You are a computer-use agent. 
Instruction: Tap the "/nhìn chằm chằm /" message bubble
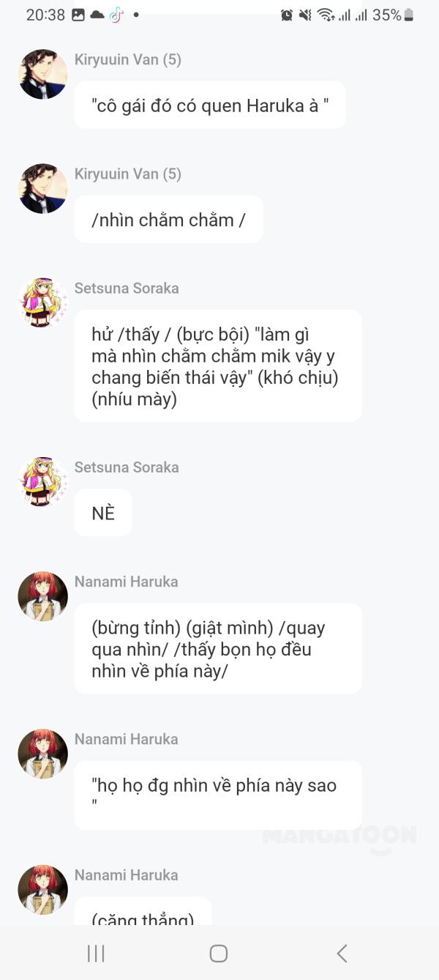click(168, 219)
